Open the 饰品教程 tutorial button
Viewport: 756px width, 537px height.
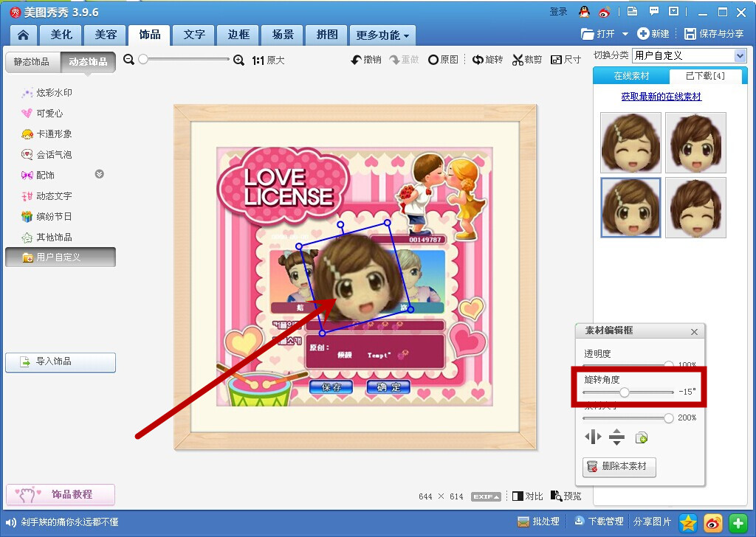(x=61, y=494)
